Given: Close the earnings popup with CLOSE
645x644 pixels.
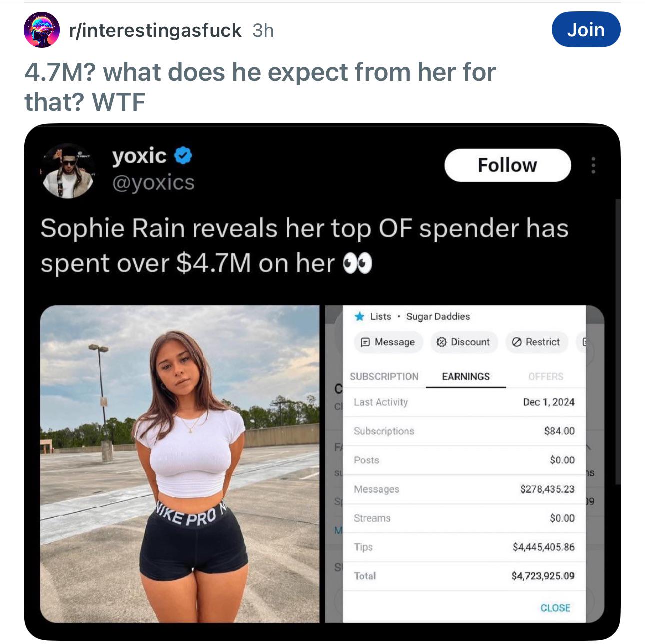Looking at the screenshot, I should [x=555, y=608].
